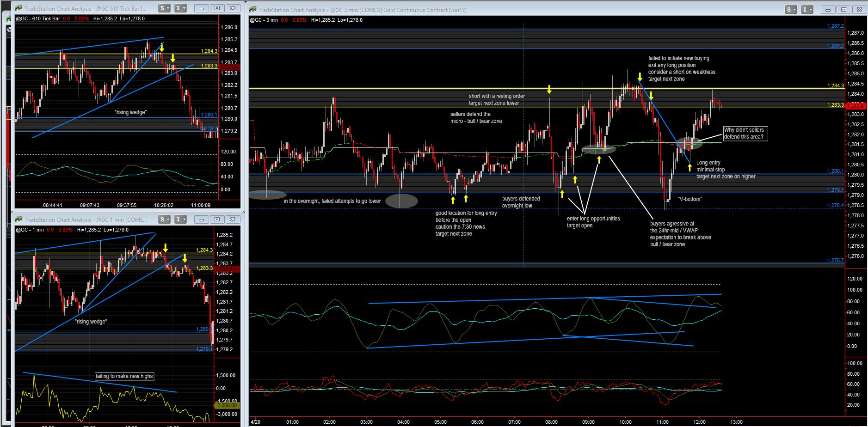Viewport: 868px width, 427px height.
Task: Minimize the 1 min chart window
Action: point(202,219)
